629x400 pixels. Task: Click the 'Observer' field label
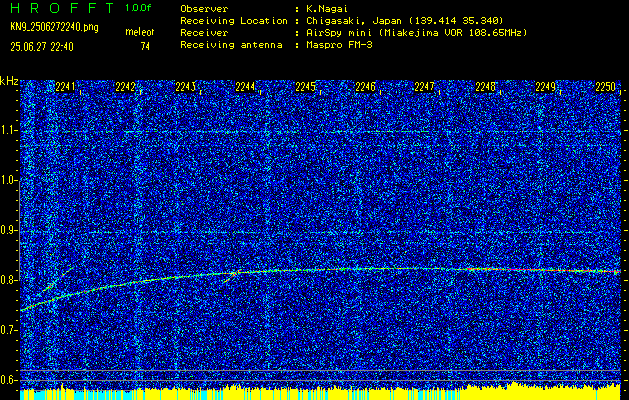[204, 9]
